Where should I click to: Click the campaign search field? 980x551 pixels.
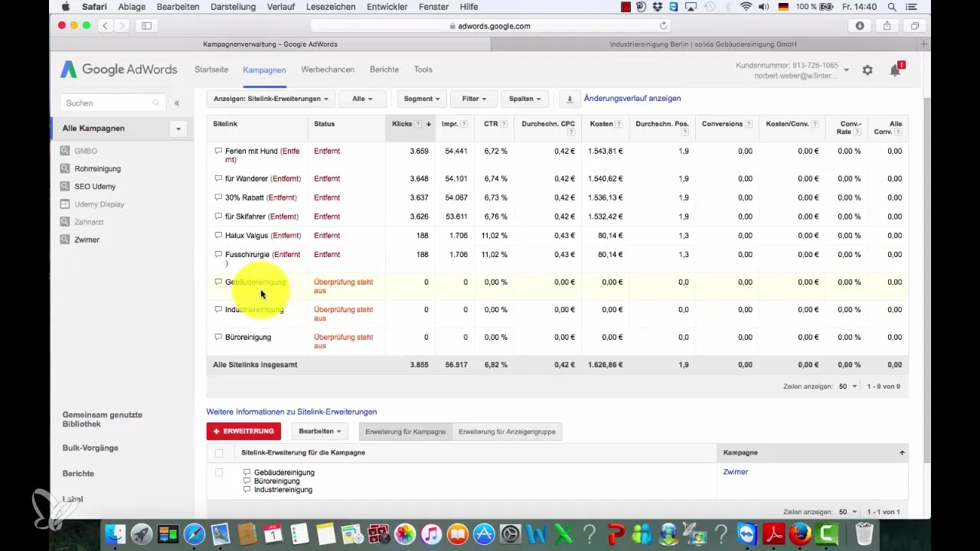[x=113, y=103]
